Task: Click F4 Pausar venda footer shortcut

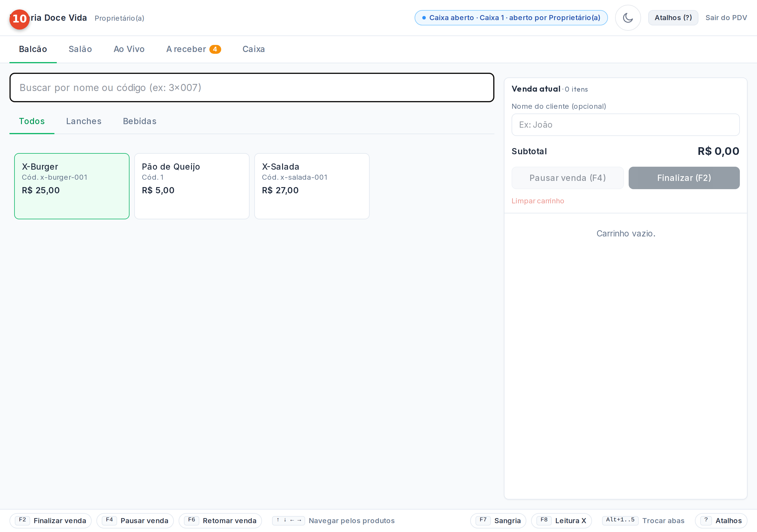Action: pyautogui.click(x=135, y=521)
